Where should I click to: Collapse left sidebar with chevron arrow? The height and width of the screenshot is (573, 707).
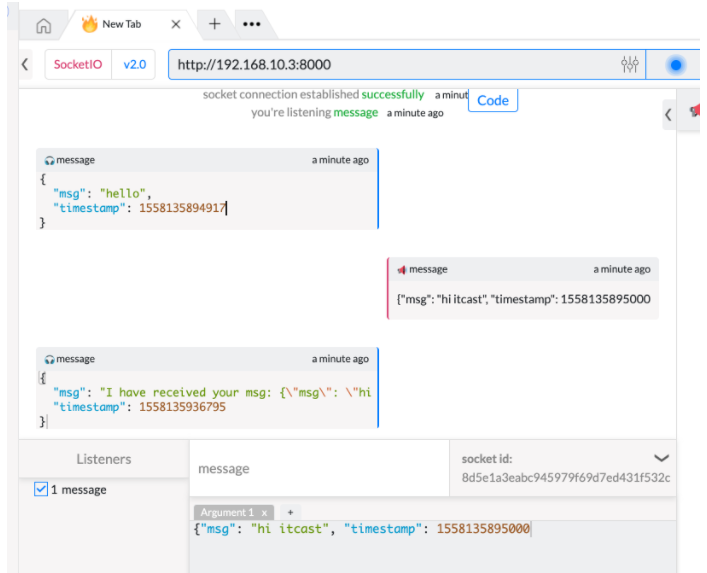pos(25,64)
